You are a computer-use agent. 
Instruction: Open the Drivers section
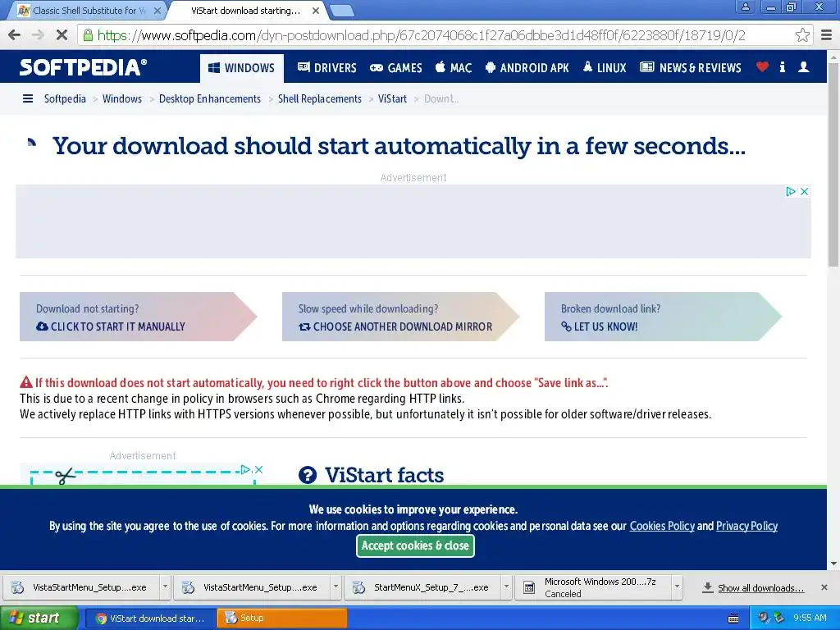[326, 67]
